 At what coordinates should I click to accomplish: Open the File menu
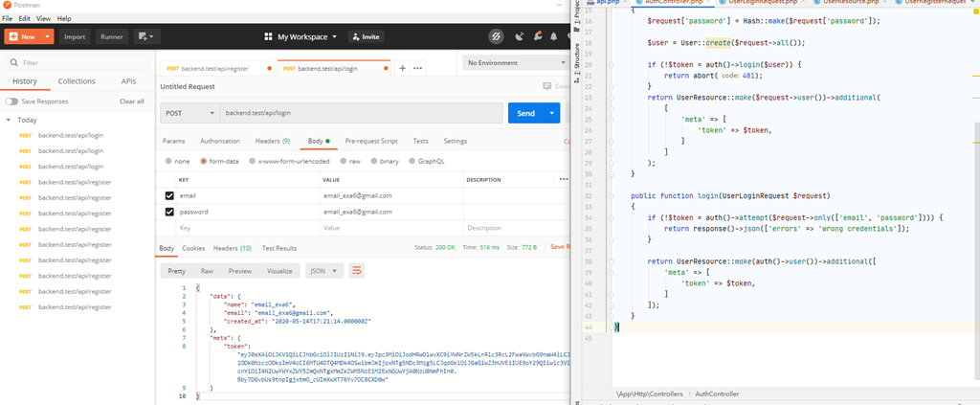(7, 19)
